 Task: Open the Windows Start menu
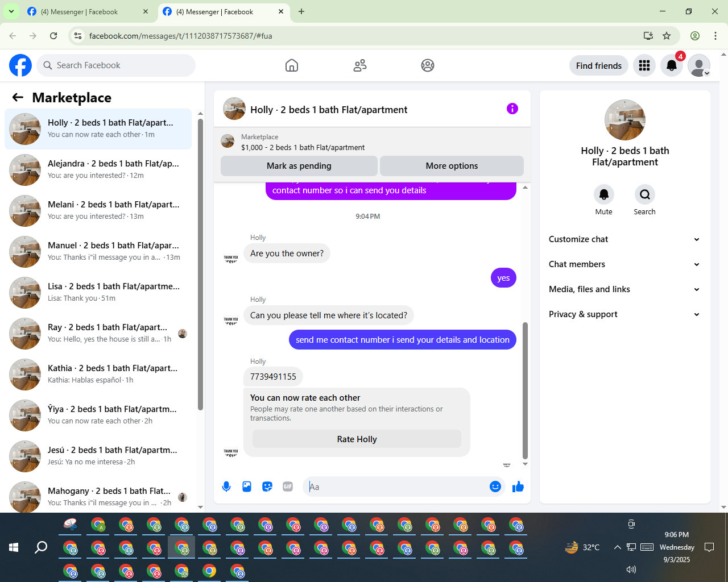pos(14,547)
